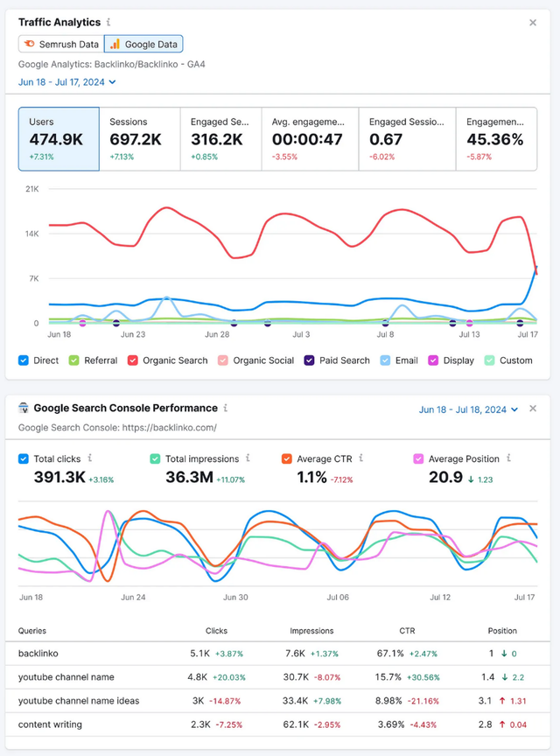Close the Search Console Performance widget
The height and width of the screenshot is (756, 560).
click(533, 409)
